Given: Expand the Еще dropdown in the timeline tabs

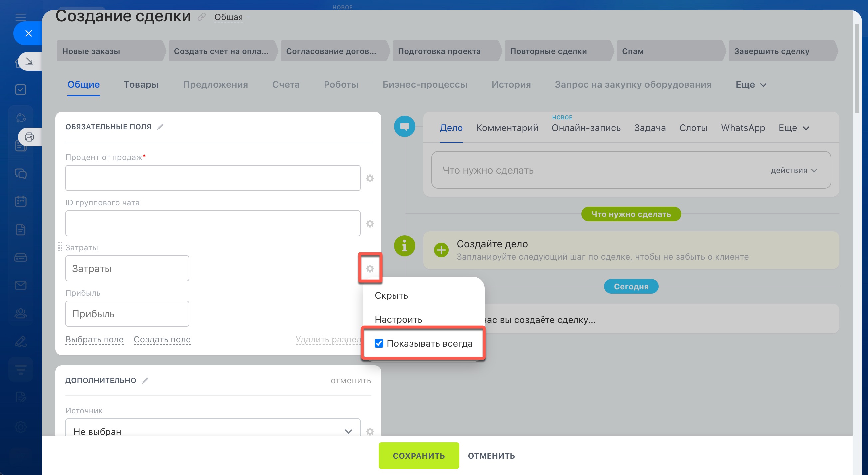Looking at the screenshot, I should point(794,128).
